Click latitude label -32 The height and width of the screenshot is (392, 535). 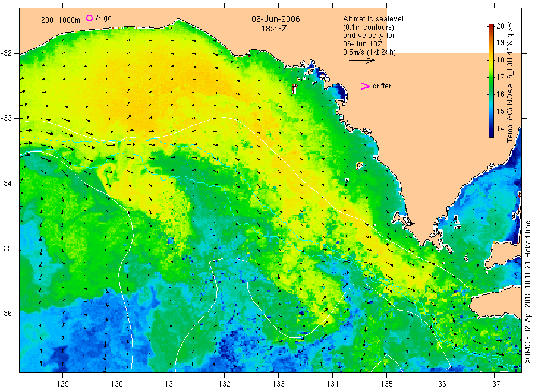[6, 53]
